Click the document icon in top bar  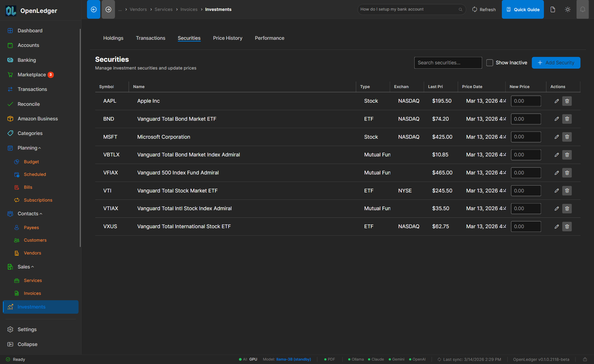pyautogui.click(x=553, y=9)
